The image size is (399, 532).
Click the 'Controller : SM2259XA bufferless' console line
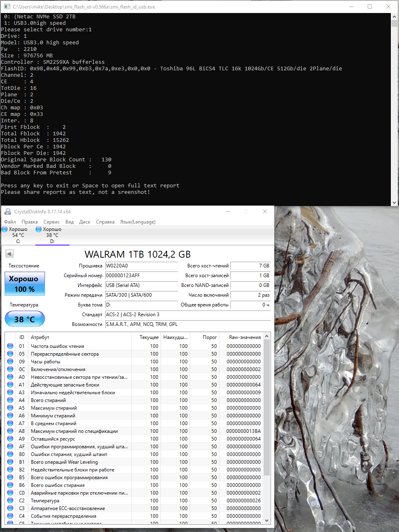click(x=53, y=62)
